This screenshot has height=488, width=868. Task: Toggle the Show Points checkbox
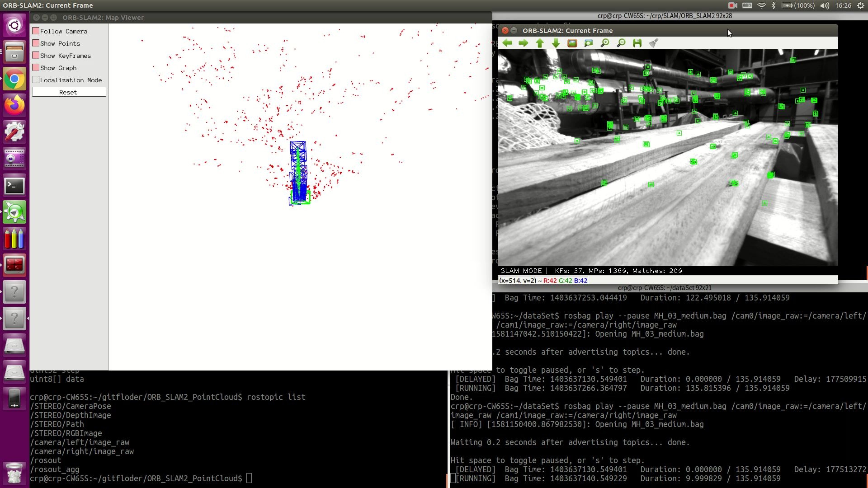click(x=36, y=43)
